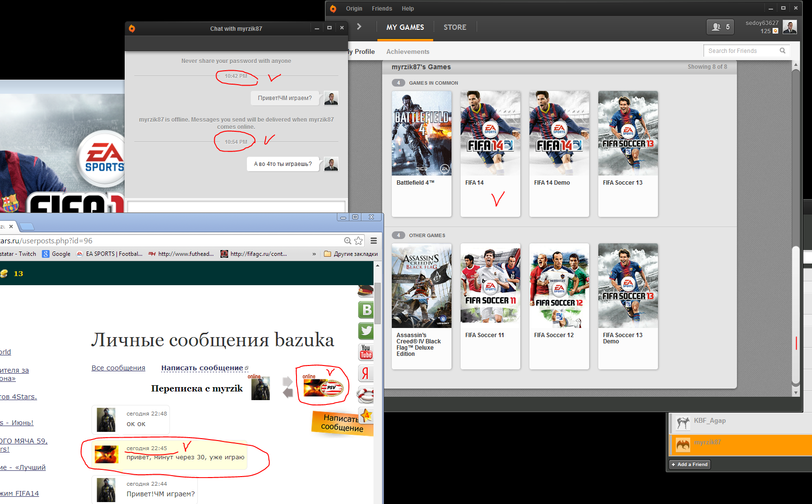
Task: Open the 'Twitch' bookmark in the bookmarks bar
Action: coord(18,254)
